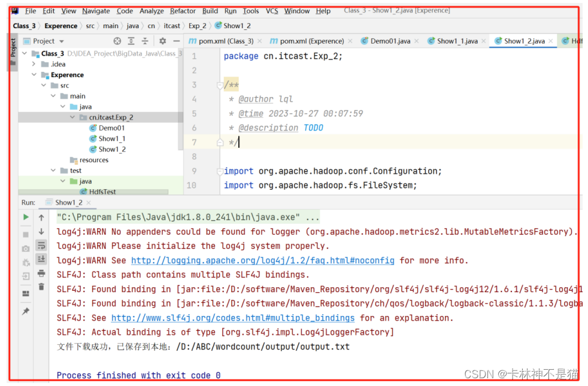Click the package declaration line

[x=283, y=56]
